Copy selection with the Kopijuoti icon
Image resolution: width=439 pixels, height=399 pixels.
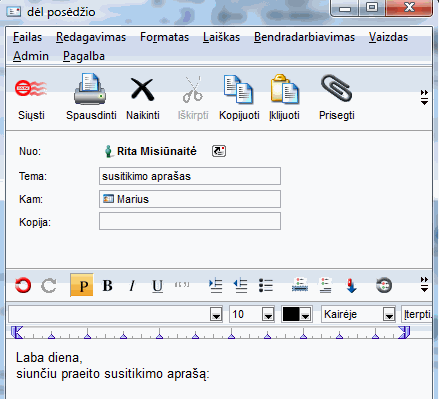click(x=239, y=97)
